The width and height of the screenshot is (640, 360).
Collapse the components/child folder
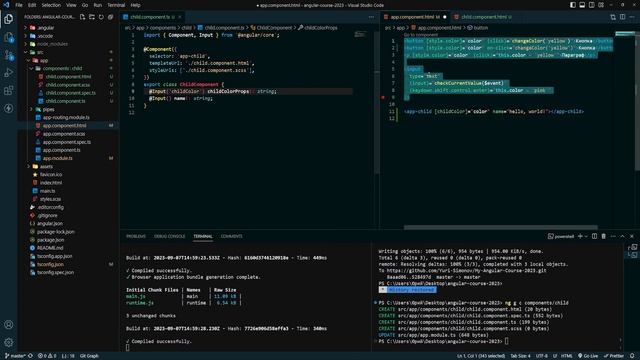(62, 69)
